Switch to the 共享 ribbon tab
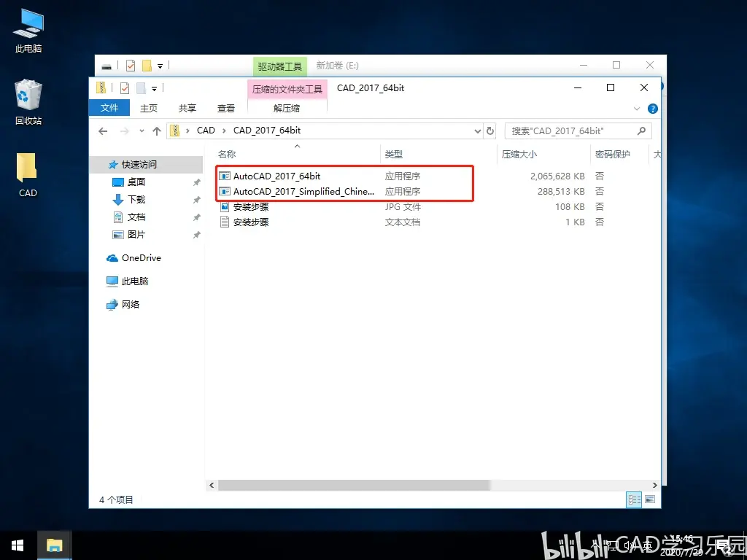 click(187, 108)
